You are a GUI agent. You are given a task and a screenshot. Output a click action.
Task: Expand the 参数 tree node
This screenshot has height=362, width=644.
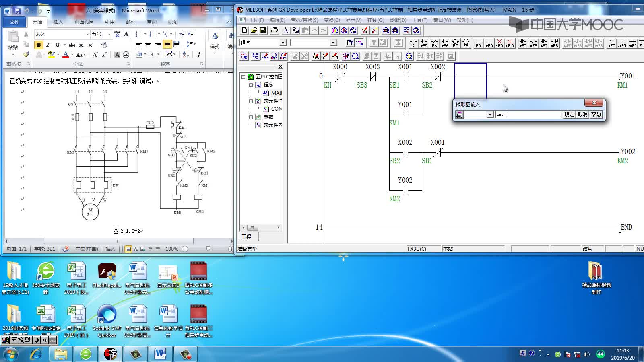tap(251, 117)
